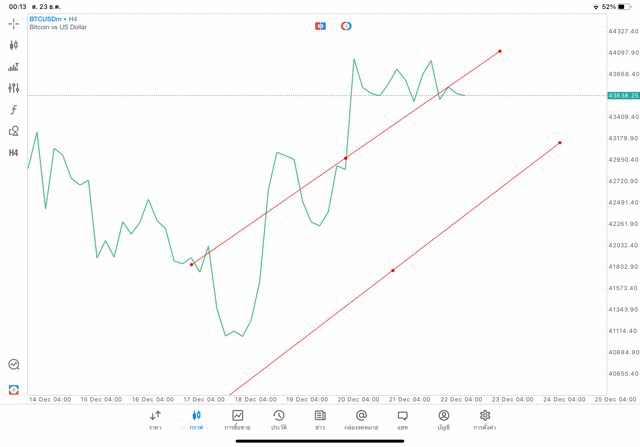Tap the crosshair cursor tool
This screenshot has height=447, width=640.
pyautogui.click(x=14, y=23)
